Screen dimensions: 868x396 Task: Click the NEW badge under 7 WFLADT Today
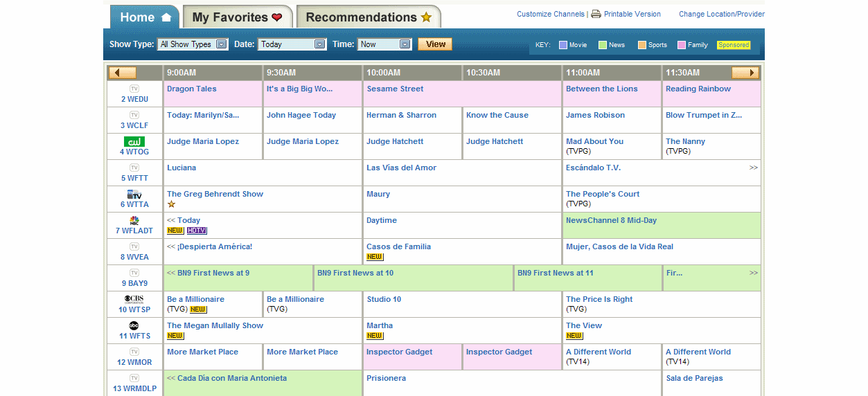click(175, 231)
